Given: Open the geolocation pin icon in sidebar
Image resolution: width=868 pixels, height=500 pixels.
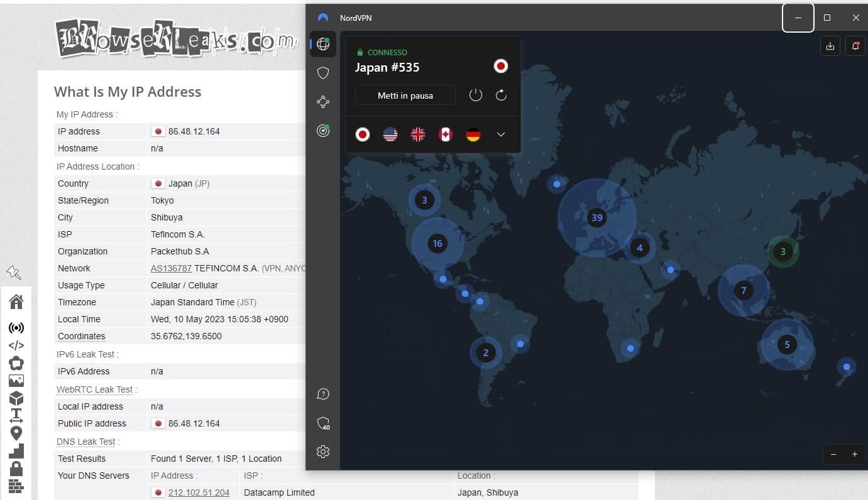Looking at the screenshot, I should coord(16,433).
